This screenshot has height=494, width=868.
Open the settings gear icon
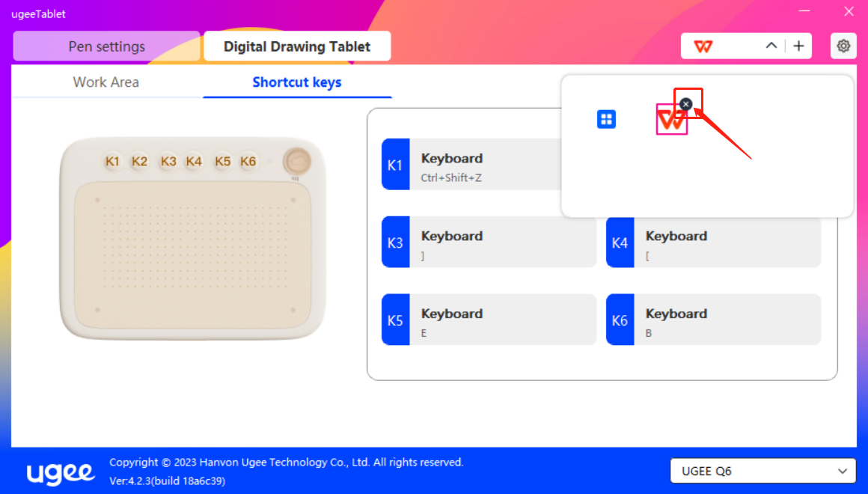tap(843, 46)
